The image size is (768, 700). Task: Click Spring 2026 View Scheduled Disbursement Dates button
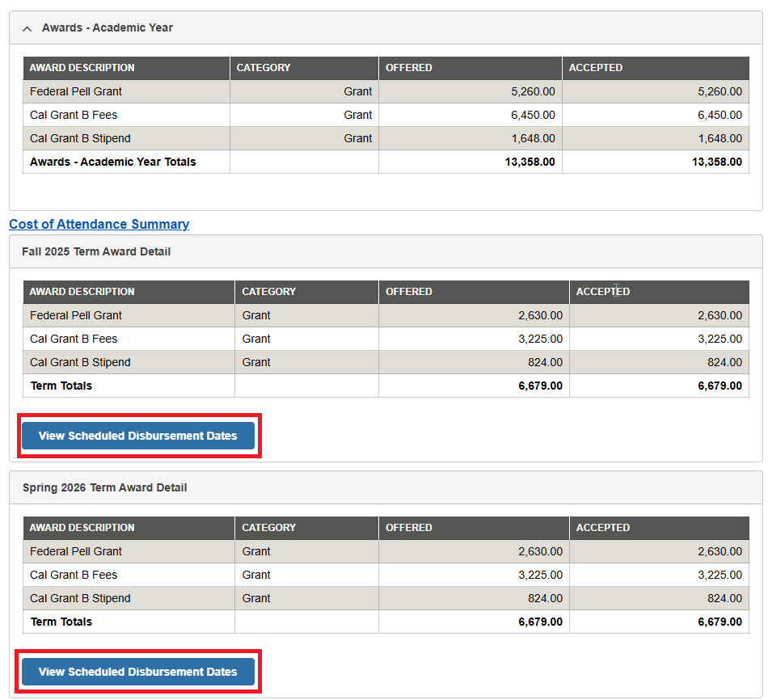pyautogui.click(x=138, y=672)
